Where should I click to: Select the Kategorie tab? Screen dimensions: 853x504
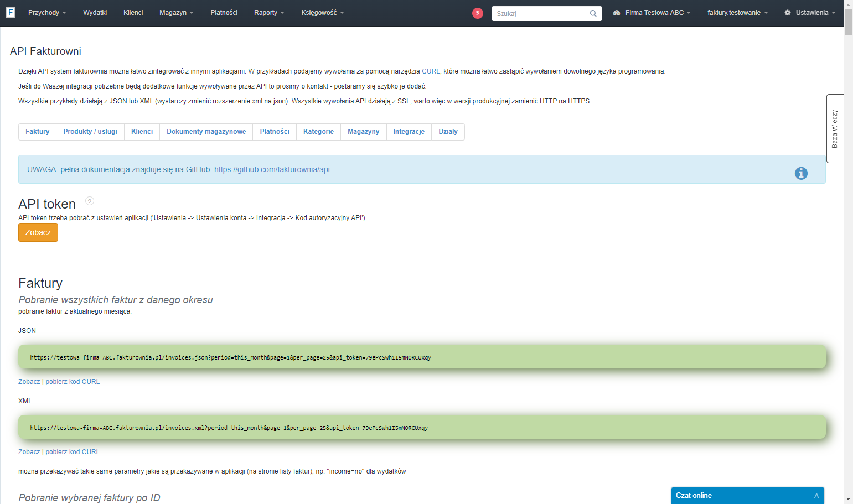[x=319, y=132]
